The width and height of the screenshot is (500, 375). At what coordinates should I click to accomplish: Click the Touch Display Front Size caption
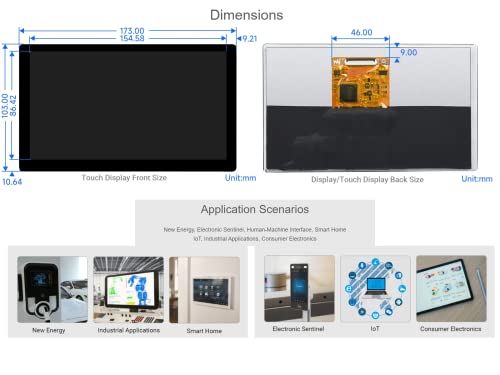click(124, 178)
